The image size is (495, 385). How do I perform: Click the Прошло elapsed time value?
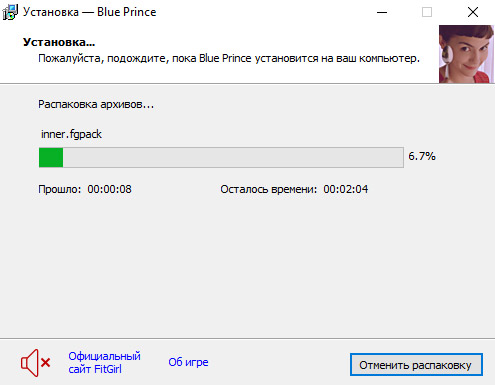pyautogui.click(x=109, y=189)
